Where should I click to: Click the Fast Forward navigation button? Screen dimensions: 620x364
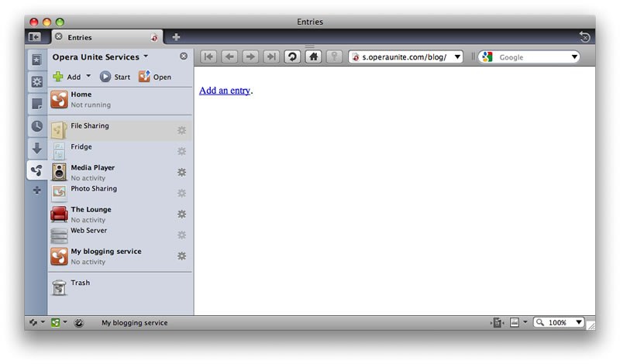coord(271,57)
